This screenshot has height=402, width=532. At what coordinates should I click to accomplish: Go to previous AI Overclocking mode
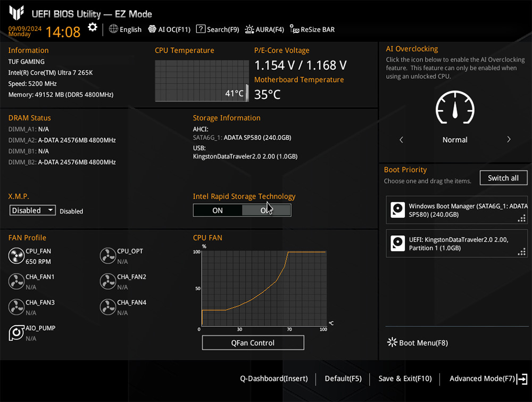[401, 140]
